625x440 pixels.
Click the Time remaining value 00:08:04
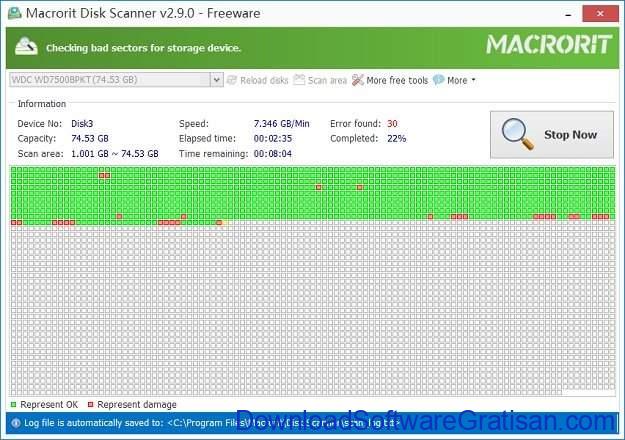[x=273, y=154]
